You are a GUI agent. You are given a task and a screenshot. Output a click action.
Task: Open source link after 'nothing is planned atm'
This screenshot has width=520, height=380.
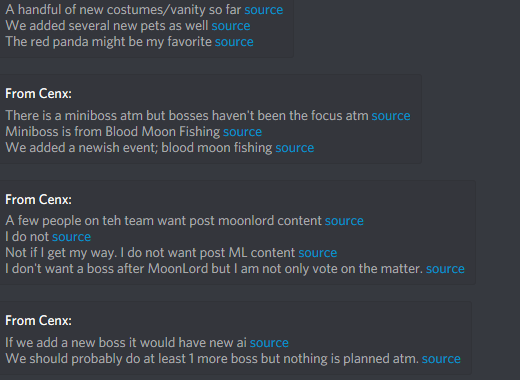441,359
